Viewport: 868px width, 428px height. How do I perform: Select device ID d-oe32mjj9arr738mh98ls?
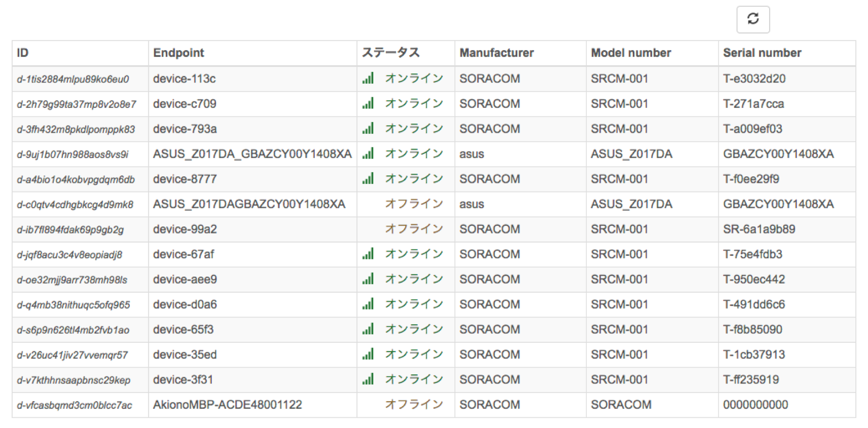coord(72,280)
